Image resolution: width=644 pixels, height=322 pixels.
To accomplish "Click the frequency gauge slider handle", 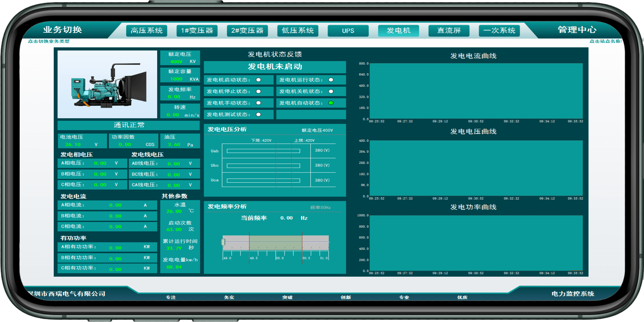I will pos(223,242).
